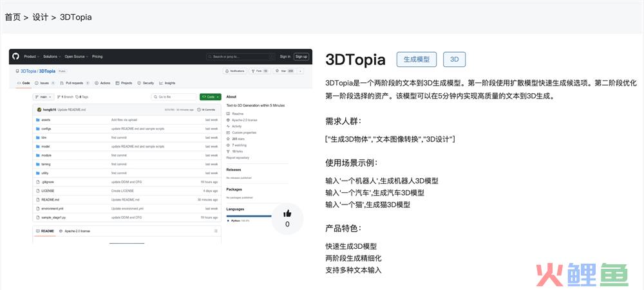The height and width of the screenshot is (290, 644).
Task: Switch to the Insights tab
Action: [167, 83]
